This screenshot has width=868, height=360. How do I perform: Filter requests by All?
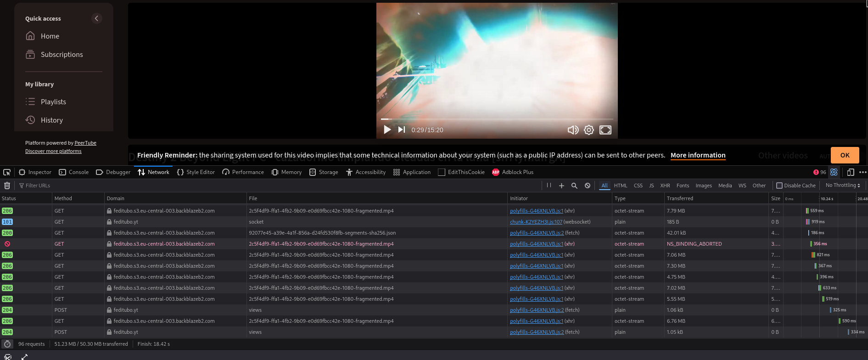[605, 186]
